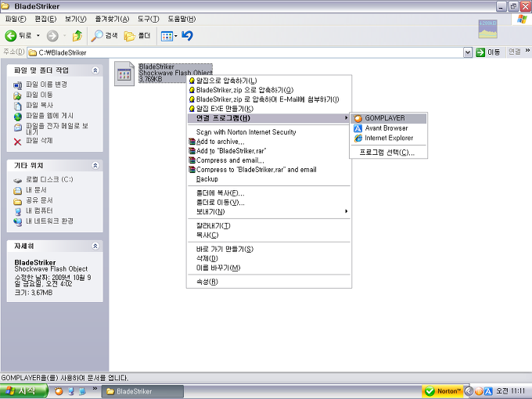The width and height of the screenshot is (532, 399).
Task: Click the email this file icon
Action: pyautogui.click(x=18, y=128)
